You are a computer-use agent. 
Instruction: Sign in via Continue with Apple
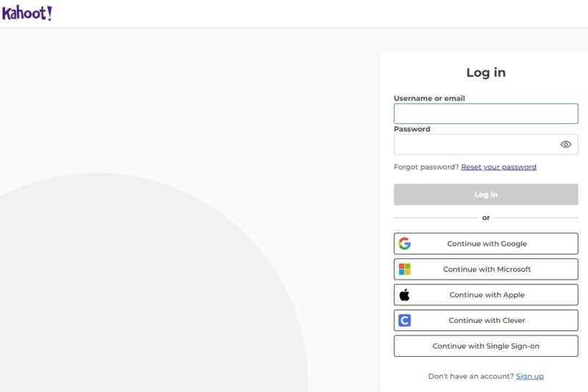coord(487,295)
